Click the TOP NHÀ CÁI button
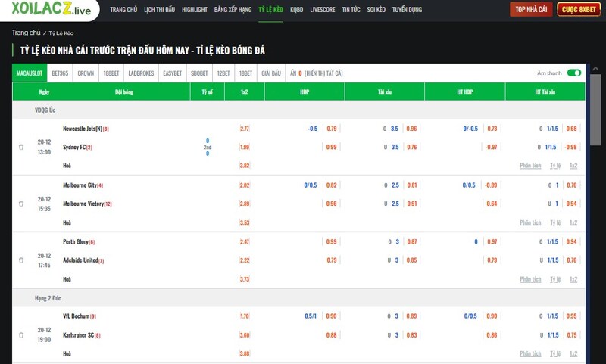The image size is (606, 364). point(530,10)
